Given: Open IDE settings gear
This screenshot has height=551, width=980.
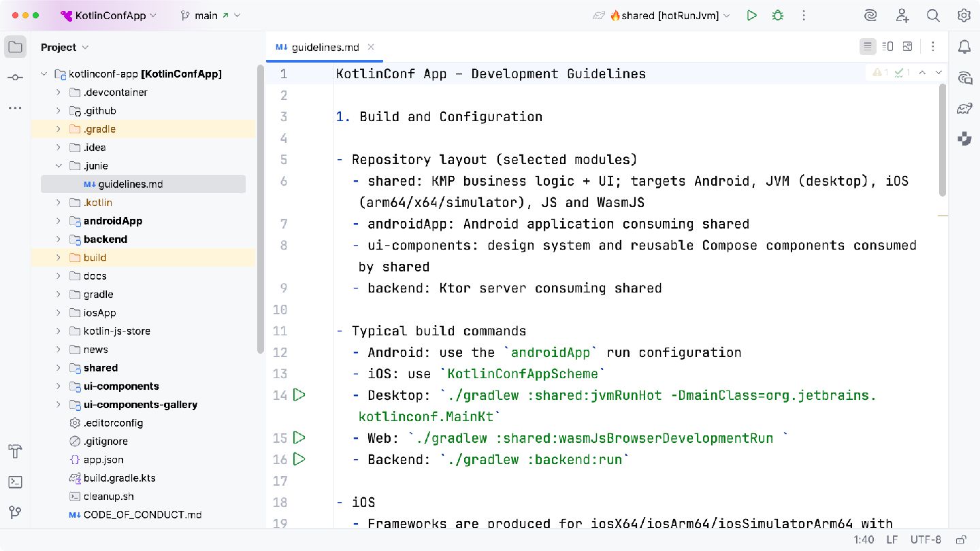Looking at the screenshot, I should point(964,15).
